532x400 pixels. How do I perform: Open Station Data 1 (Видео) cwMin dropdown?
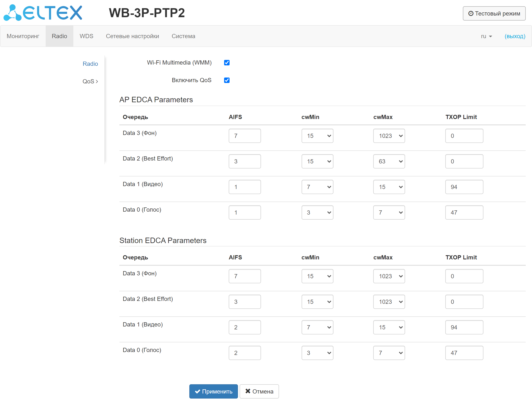[317, 327]
